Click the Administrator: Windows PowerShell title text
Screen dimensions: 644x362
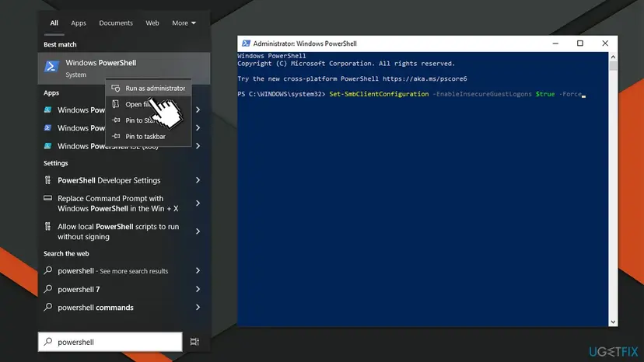click(305, 44)
